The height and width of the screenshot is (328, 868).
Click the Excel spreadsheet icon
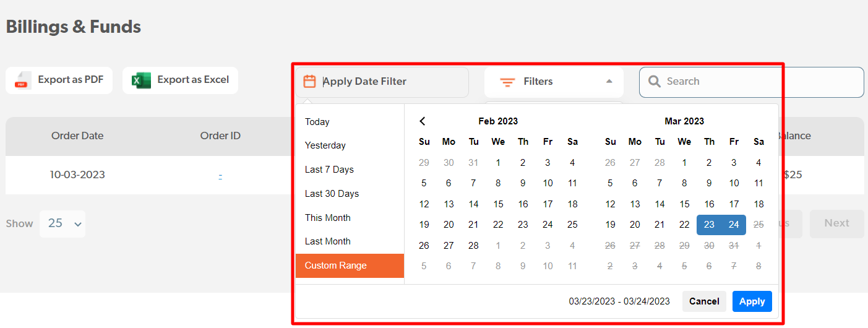tap(141, 80)
